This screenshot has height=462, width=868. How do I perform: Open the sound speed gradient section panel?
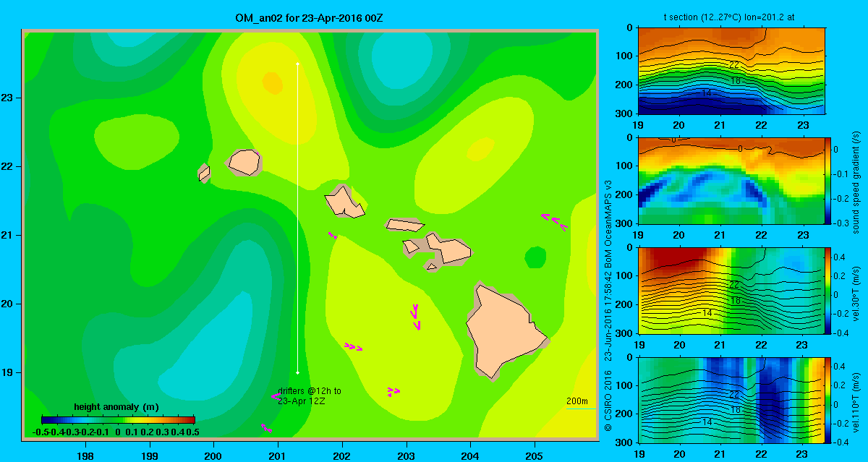[x=731, y=180]
